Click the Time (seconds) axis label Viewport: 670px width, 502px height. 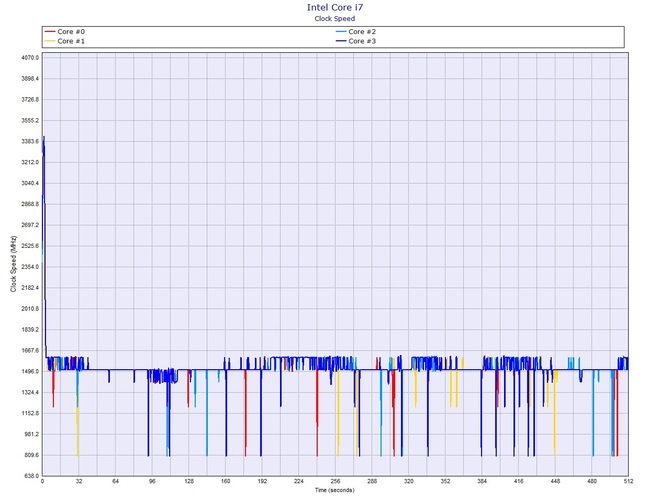pyautogui.click(x=335, y=490)
